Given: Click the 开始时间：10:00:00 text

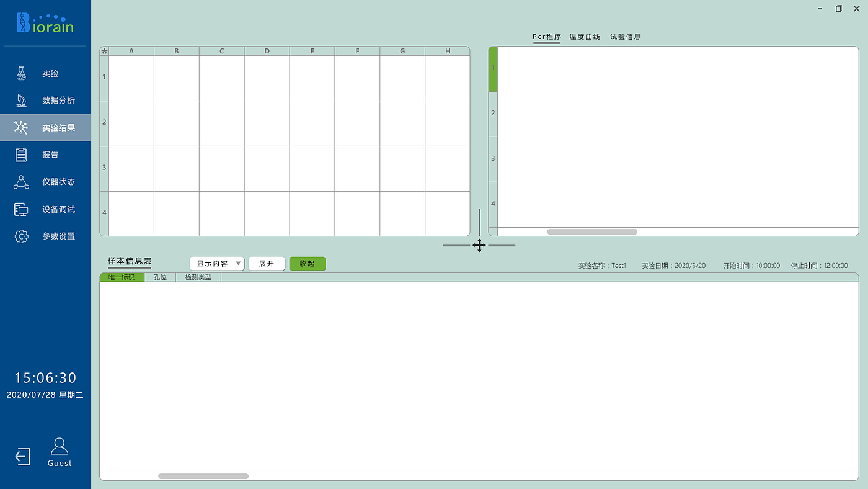Looking at the screenshot, I should pos(751,266).
